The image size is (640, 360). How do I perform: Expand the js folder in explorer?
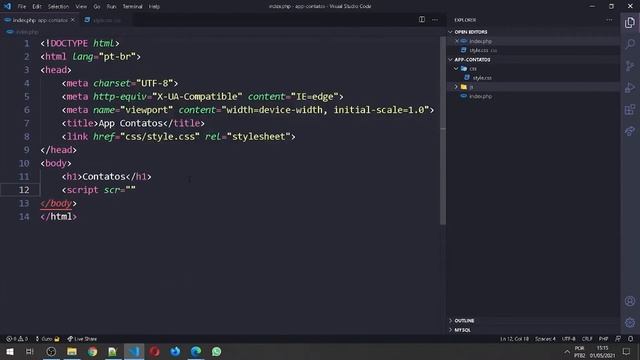click(x=456, y=87)
